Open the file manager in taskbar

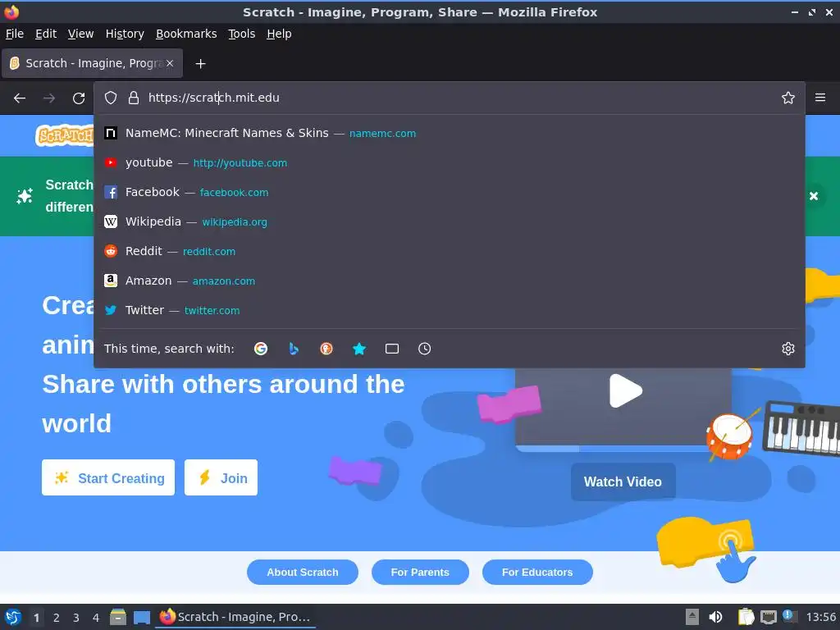click(118, 617)
